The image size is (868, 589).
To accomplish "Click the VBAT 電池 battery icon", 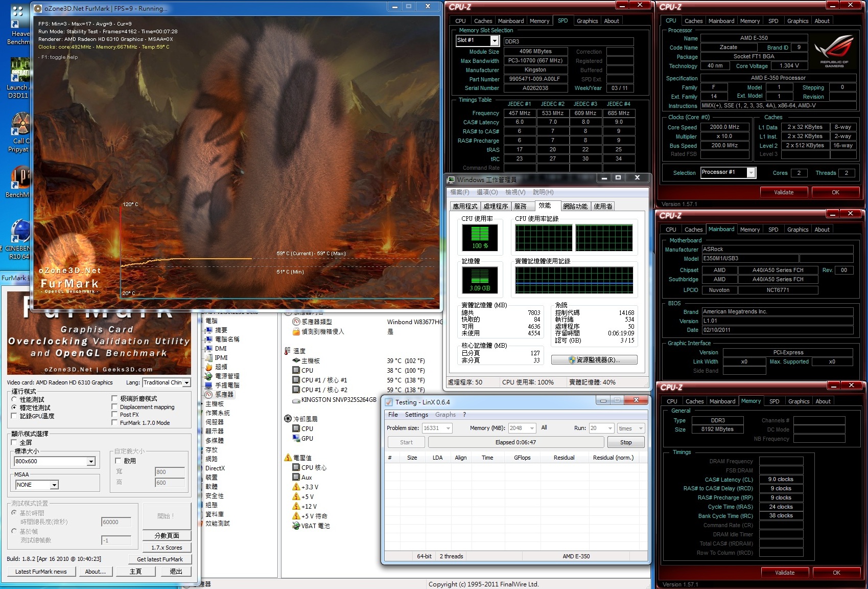I will pyautogui.click(x=296, y=526).
